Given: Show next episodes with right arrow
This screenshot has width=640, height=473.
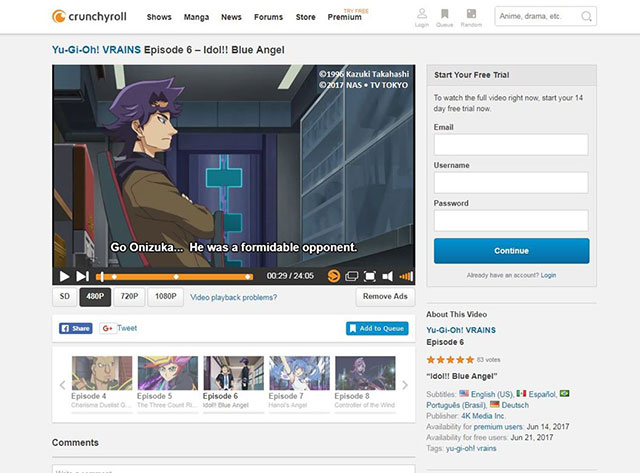Looking at the screenshot, I should (x=404, y=385).
